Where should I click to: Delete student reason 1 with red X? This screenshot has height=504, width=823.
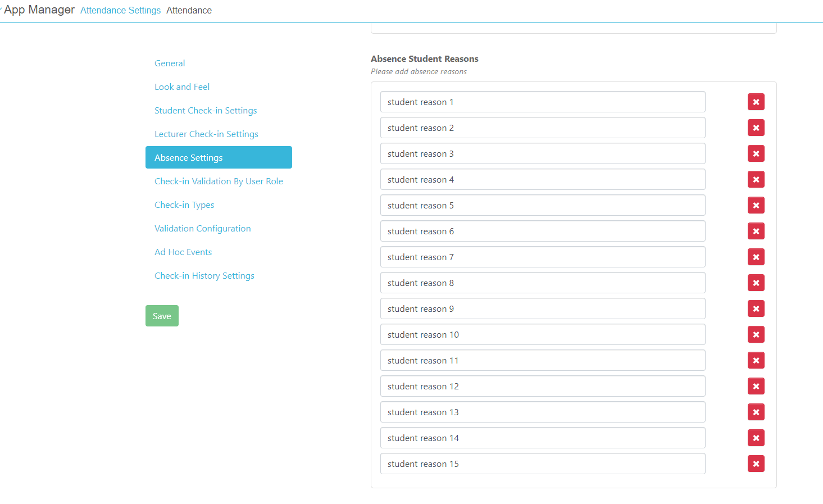click(x=756, y=102)
